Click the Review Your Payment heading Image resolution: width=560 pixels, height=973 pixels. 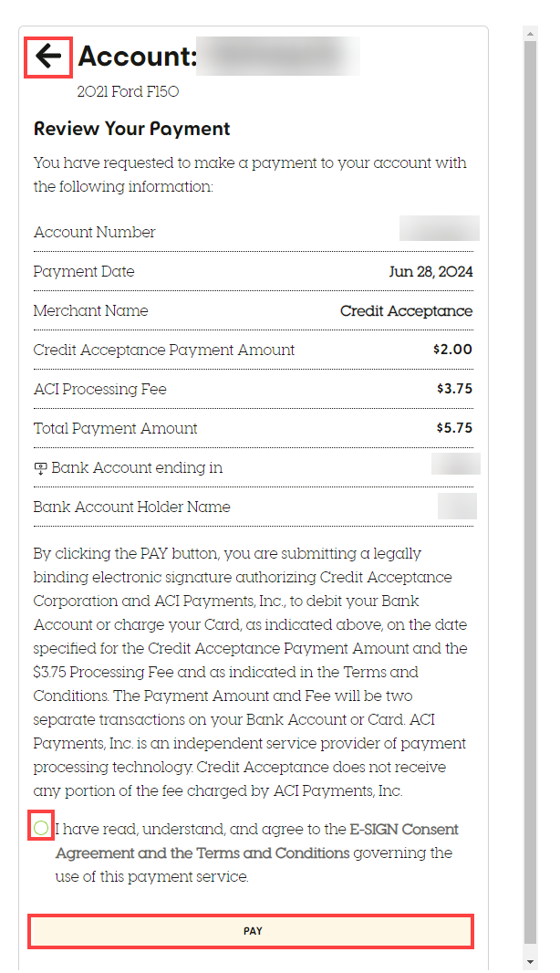click(131, 129)
